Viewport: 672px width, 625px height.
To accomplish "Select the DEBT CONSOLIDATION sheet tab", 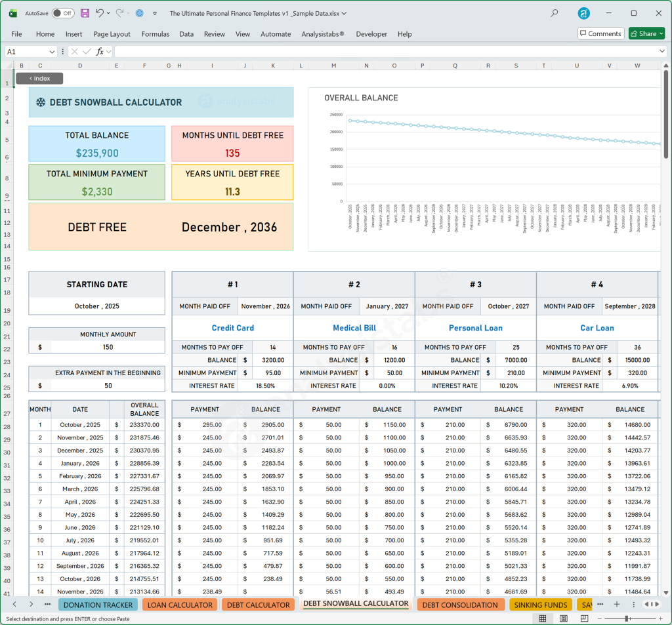I will tap(461, 604).
